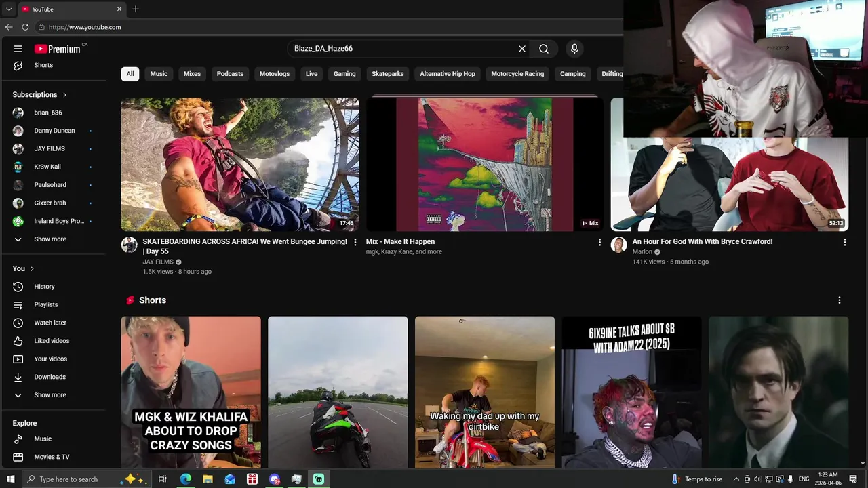Click the YouTube Premium logo
Screen dimensions: 868x488
[x=58, y=49]
